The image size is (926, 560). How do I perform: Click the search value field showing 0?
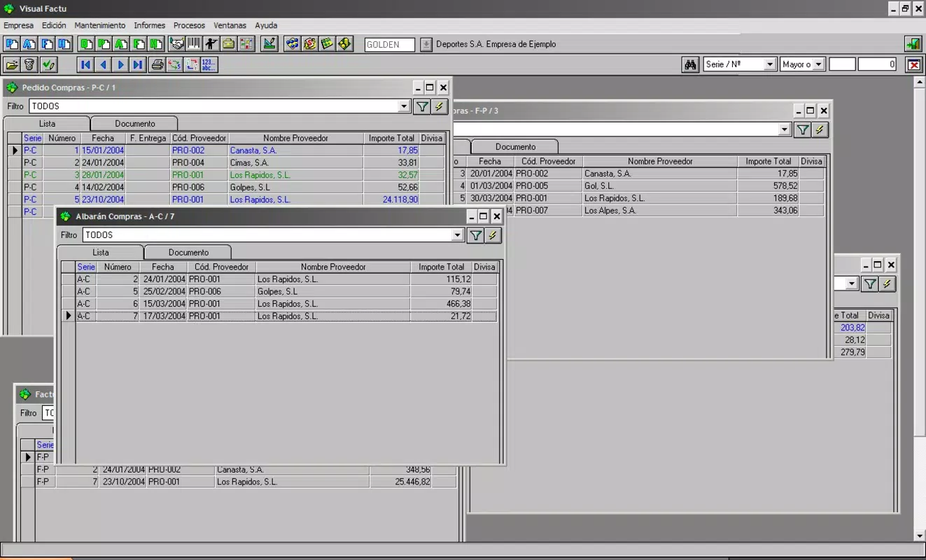point(878,64)
